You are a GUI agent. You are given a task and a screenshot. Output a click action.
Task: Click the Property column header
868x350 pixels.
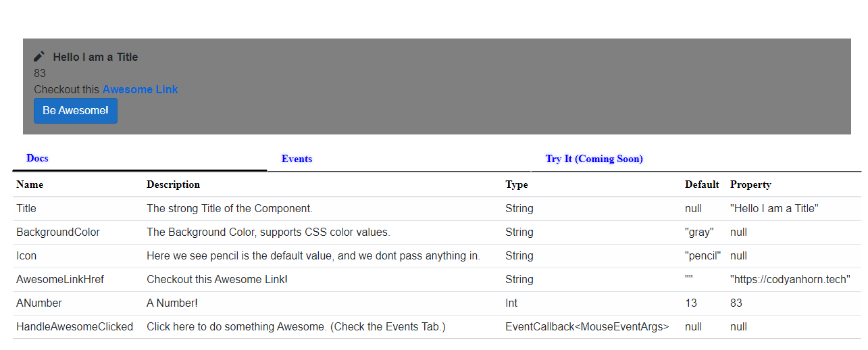[750, 184]
